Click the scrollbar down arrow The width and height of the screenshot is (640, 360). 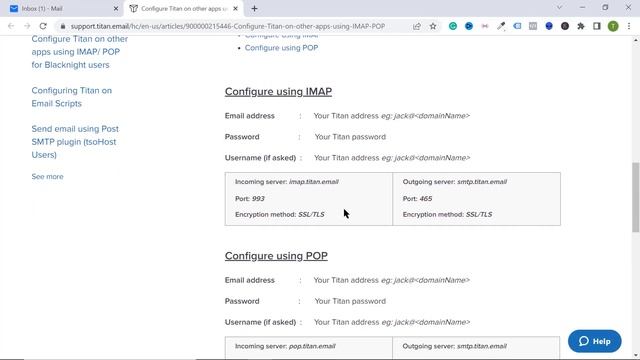pos(636,356)
